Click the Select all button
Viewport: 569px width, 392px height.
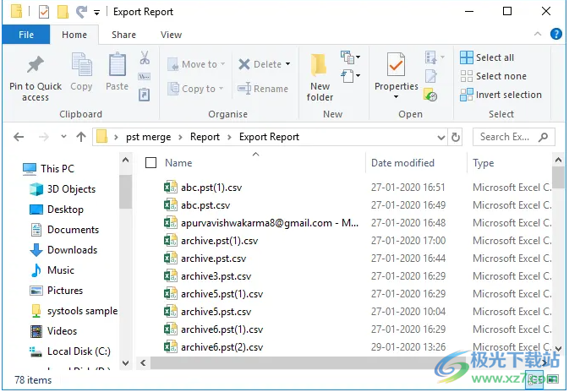487,57
